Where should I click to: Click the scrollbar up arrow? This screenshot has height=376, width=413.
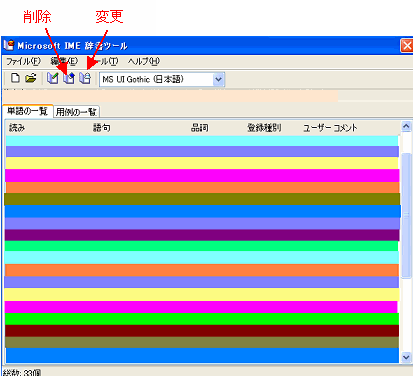click(x=406, y=126)
